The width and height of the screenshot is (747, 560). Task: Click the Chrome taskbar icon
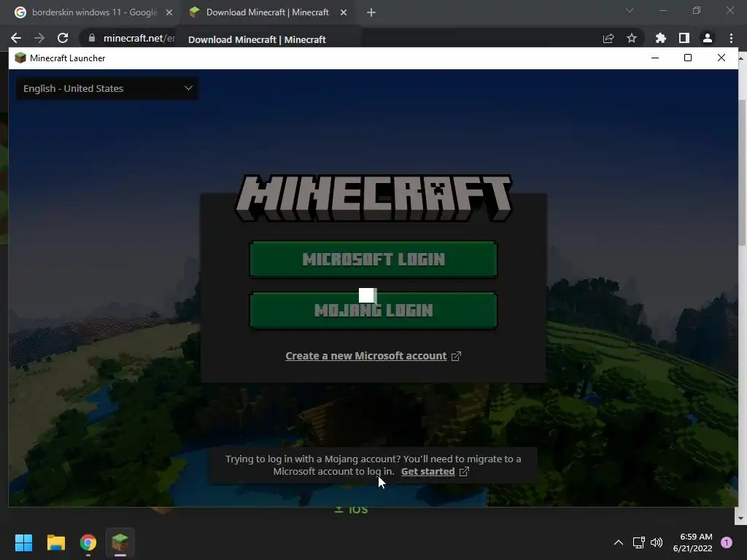click(88, 542)
